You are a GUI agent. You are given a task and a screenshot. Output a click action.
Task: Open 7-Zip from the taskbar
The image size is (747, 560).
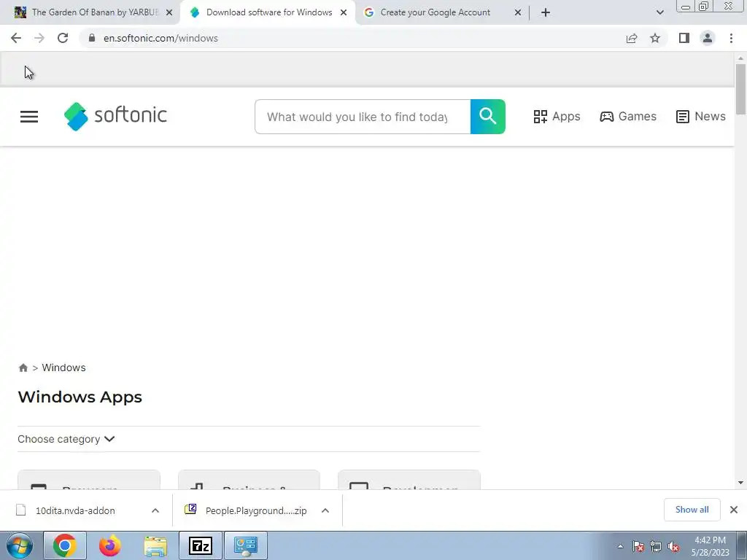tap(201, 545)
